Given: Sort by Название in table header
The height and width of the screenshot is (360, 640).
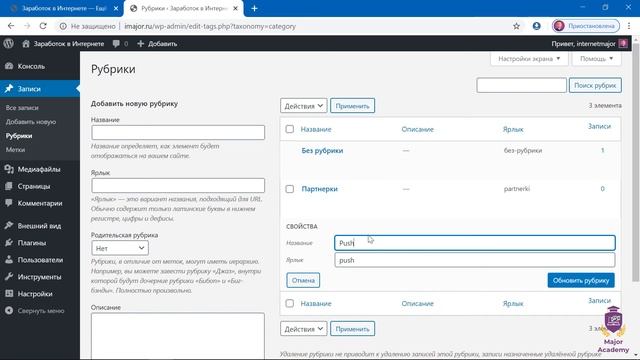Looking at the screenshot, I should tap(316, 129).
